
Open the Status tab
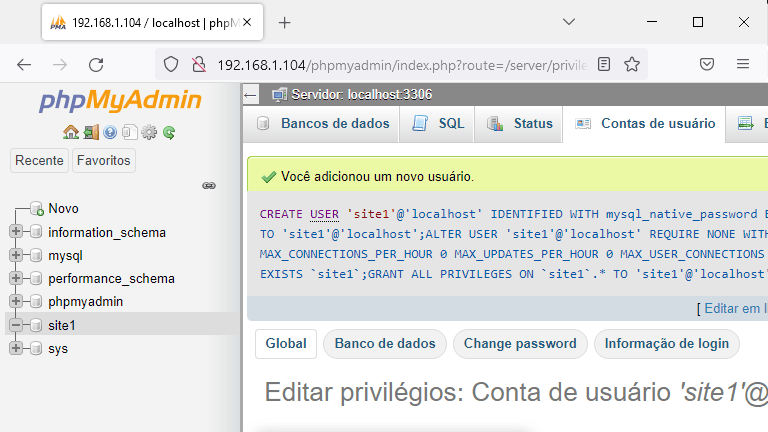[519, 123]
